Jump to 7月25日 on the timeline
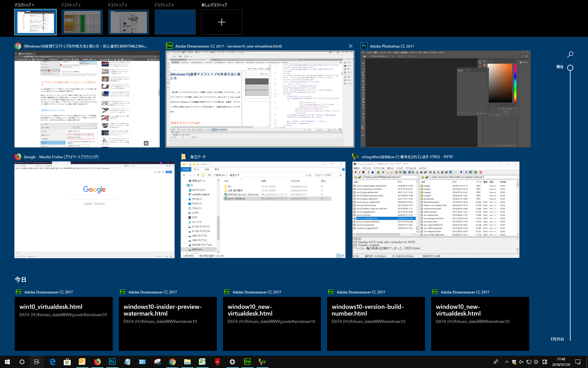The width and height of the screenshot is (588, 368). pyautogui.click(x=557, y=339)
